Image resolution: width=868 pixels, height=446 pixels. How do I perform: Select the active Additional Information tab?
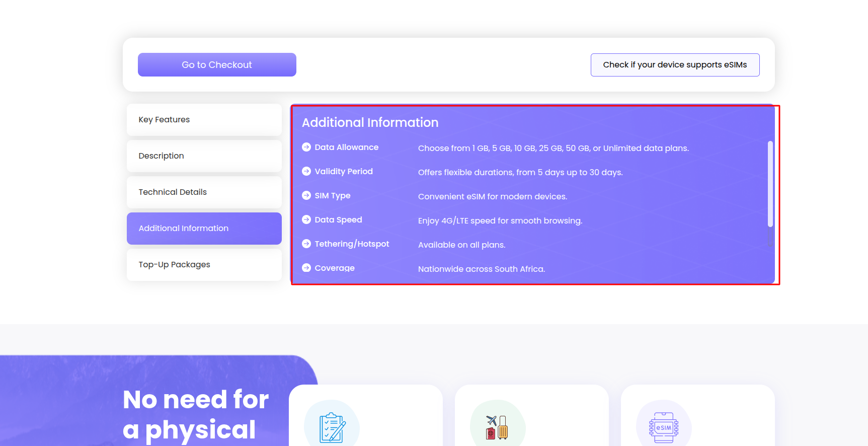coord(204,229)
